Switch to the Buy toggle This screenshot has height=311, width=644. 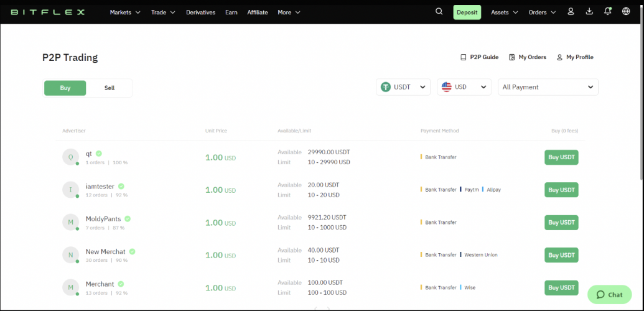click(x=65, y=88)
